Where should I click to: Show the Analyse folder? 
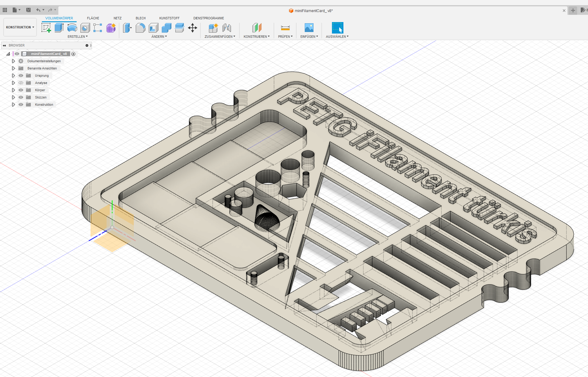click(21, 83)
